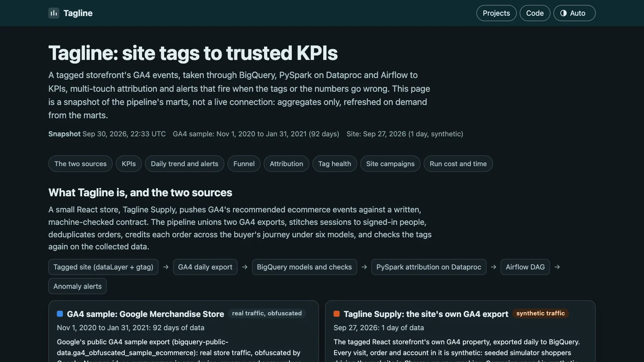Click the arrow after PySpark attribution chip
The image size is (644, 362).
click(493, 267)
